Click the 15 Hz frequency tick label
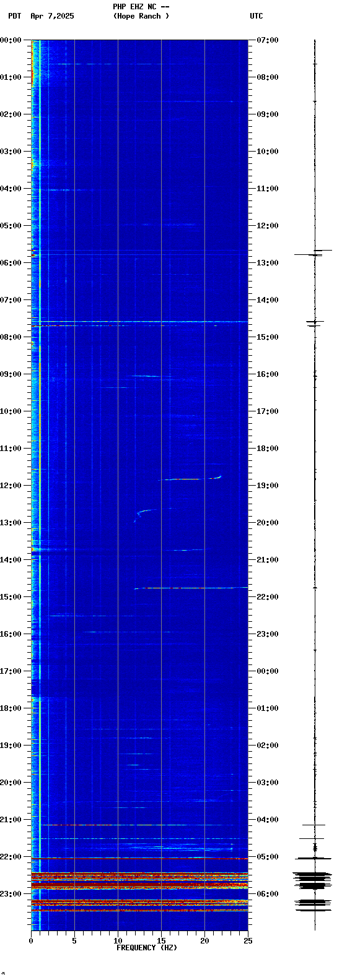Image resolution: width=342 pixels, height=980 pixels. pyautogui.click(x=161, y=941)
